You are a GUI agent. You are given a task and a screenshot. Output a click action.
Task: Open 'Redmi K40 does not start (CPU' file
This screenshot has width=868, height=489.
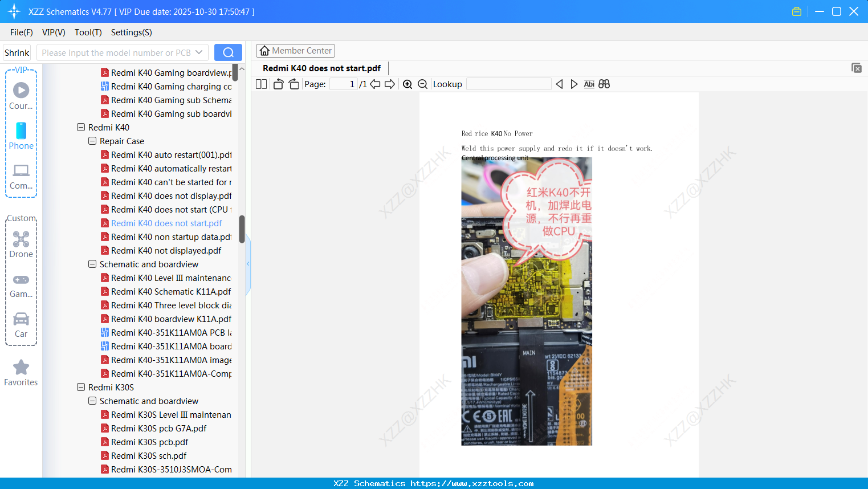(166, 210)
